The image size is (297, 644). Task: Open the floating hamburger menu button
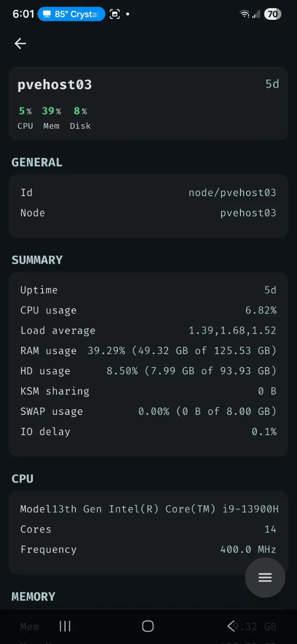pos(265,578)
